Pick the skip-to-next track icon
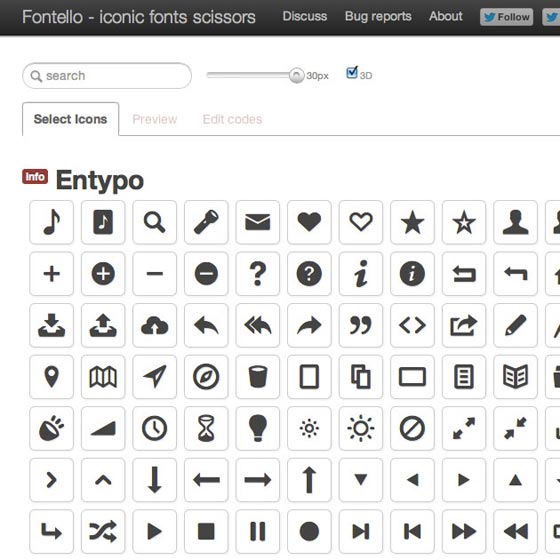The width and height of the screenshot is (560, 560). click(361, 531)
